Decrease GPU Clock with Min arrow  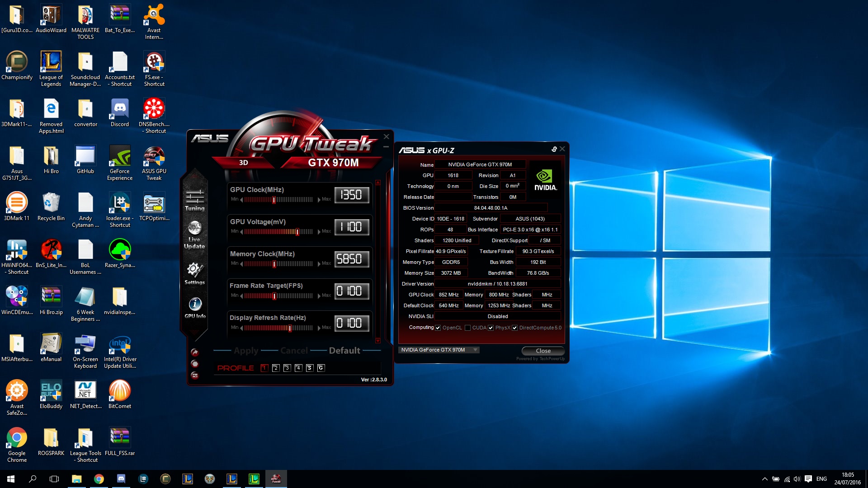point(241,200)
